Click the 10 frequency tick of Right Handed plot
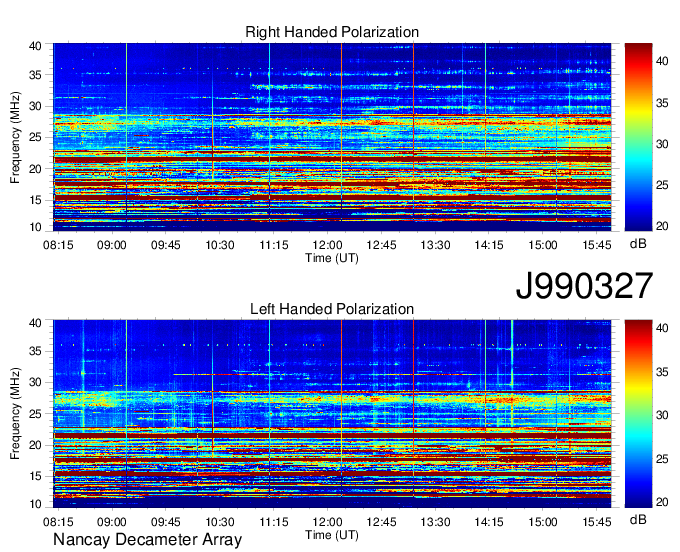The width and height of the screenshot is (680, 552). click(35, 227)
